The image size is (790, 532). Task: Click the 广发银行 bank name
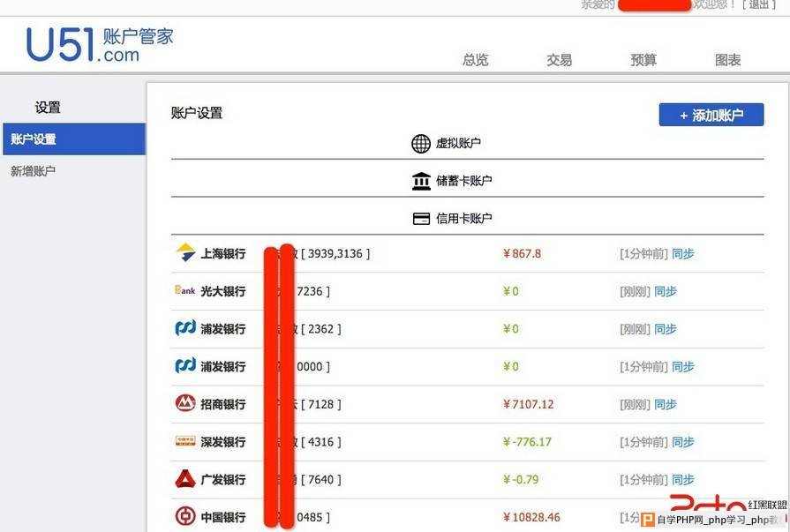[x=223, y=480]
